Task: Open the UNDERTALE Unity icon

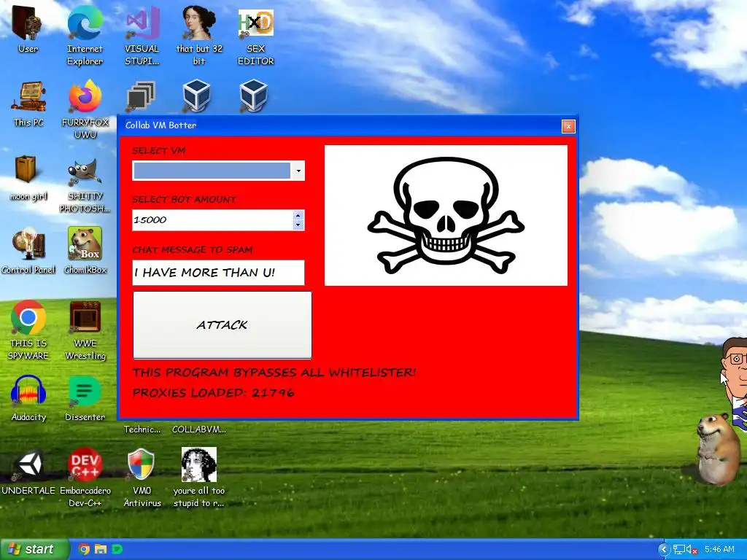Action: (28, 472)
